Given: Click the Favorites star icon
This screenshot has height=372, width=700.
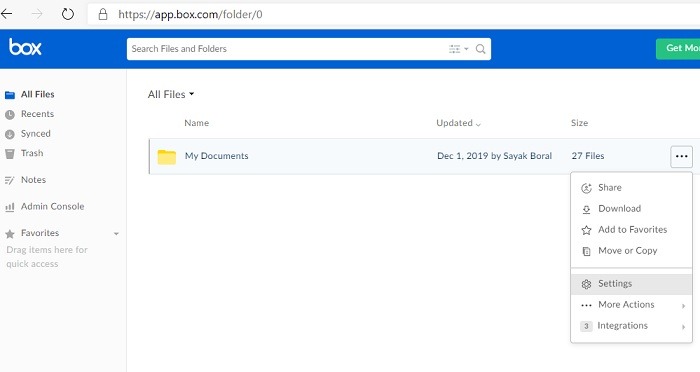Looking at the screenshot, I should (x=10, y=234).
